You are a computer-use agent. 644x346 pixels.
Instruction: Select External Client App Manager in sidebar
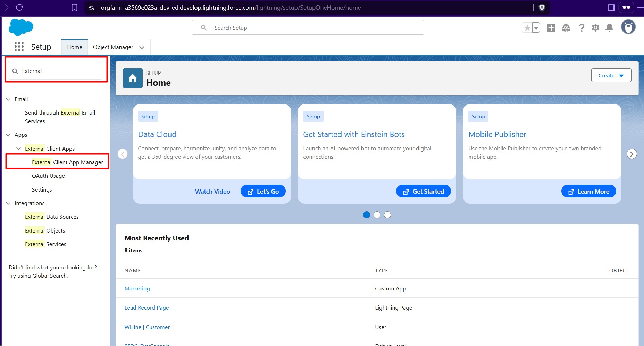tap(67, 162)
